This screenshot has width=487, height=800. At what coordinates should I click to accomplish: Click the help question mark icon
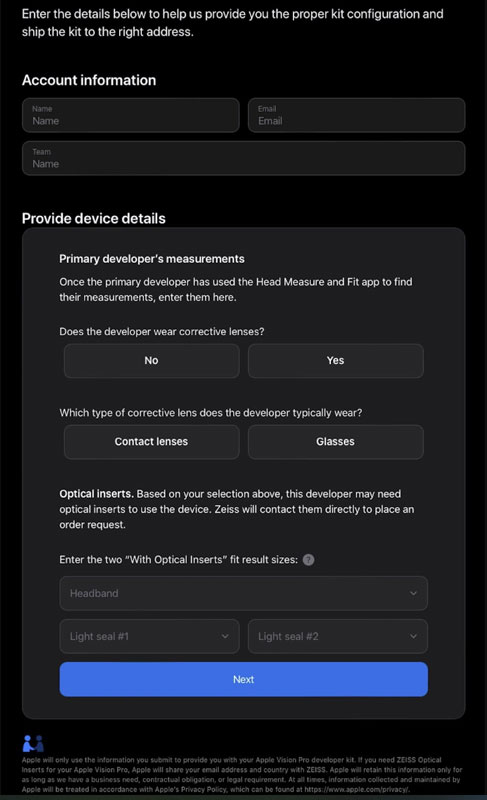pos(309,560)
